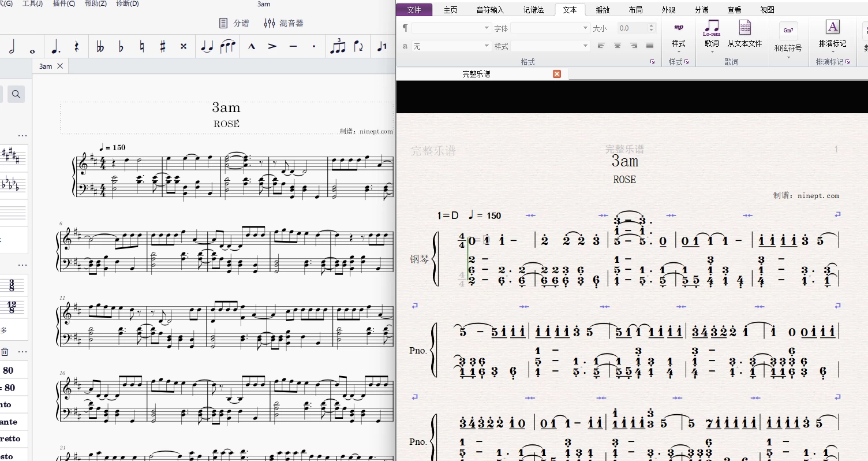The width and height of the screenshot is (868, 461).
Task: Toggle the accent articulation mark
Action: pos(272,47)
